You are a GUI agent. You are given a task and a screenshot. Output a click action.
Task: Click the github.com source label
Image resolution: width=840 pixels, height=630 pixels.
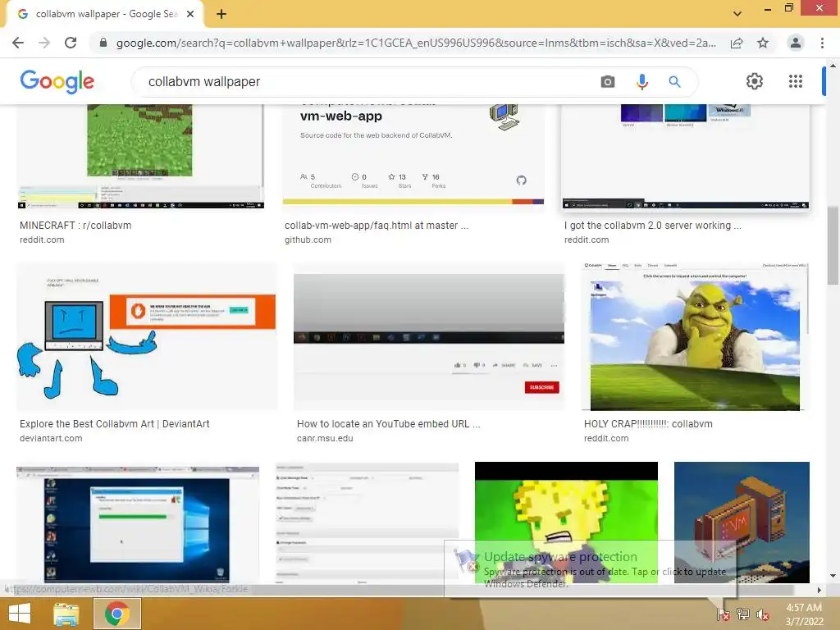pos(308,240)
